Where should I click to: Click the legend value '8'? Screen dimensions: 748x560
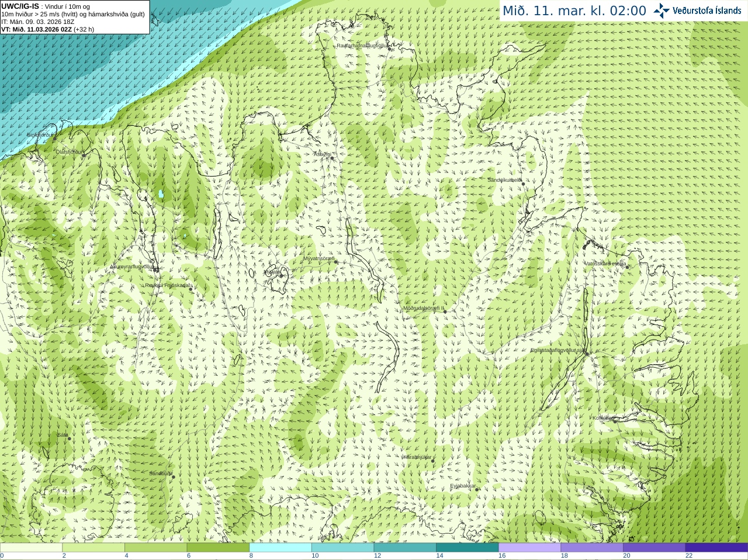pos(251,556)
